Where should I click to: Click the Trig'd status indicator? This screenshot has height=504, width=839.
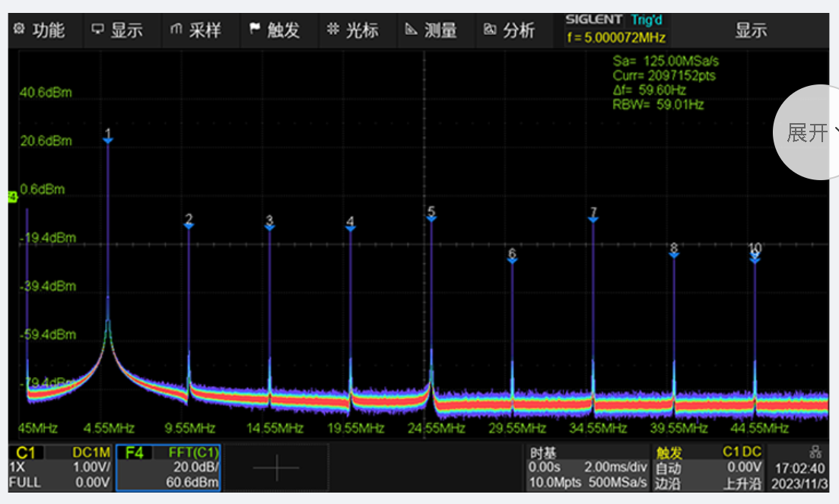pos(647,21)
